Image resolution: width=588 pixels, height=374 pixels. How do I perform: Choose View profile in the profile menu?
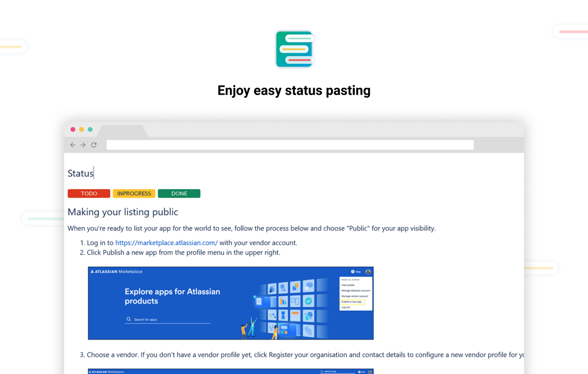348,285
